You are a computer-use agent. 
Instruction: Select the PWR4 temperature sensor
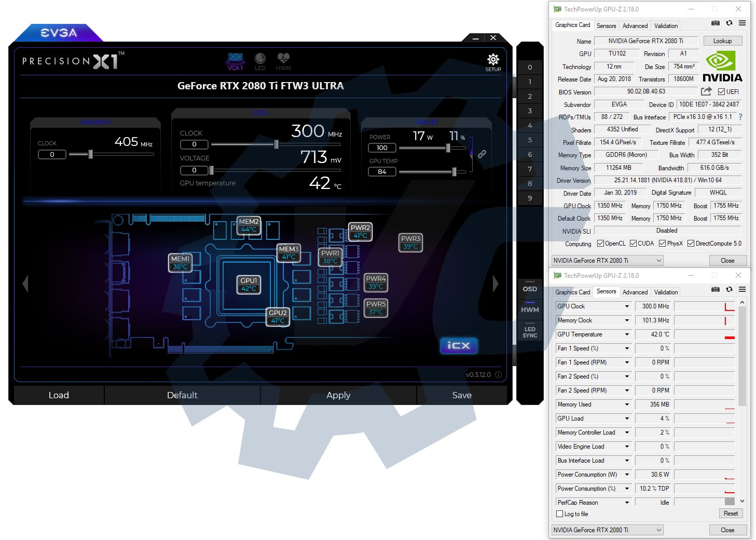pos(376,282)
